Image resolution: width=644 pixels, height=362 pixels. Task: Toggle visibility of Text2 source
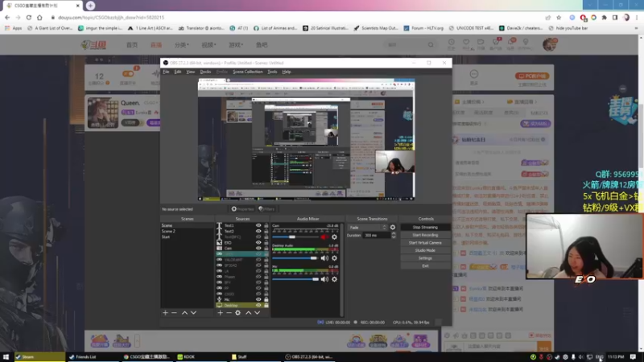[x=258, y=231]
